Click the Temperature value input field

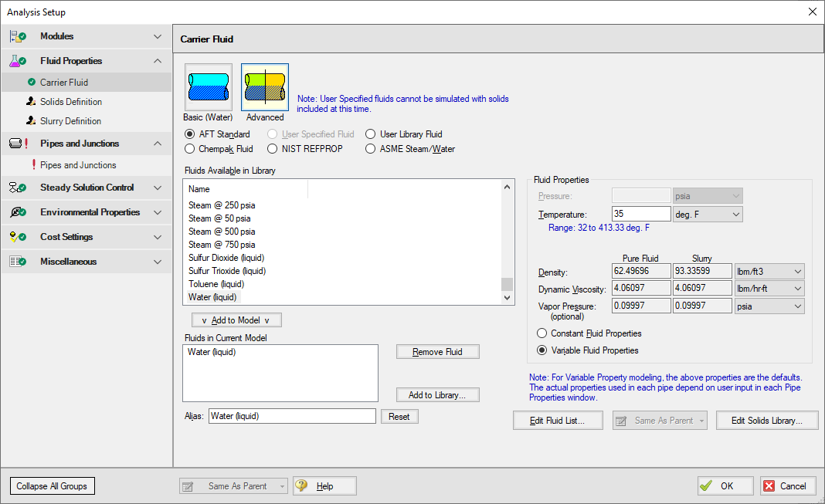click(641, 213)
